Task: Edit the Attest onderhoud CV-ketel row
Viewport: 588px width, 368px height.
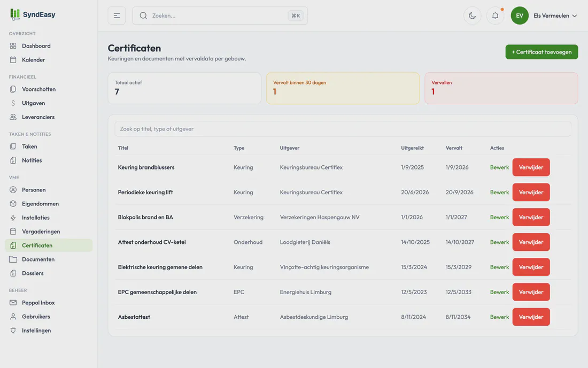Action: click(499, 242)
